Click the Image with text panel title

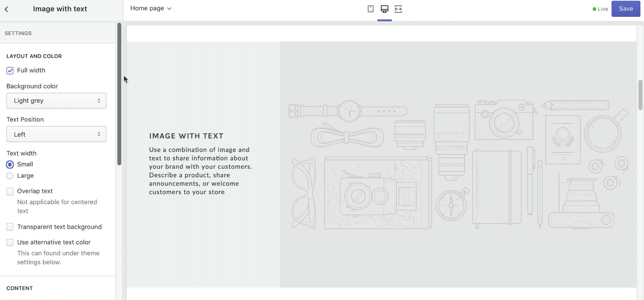point(60,9)
